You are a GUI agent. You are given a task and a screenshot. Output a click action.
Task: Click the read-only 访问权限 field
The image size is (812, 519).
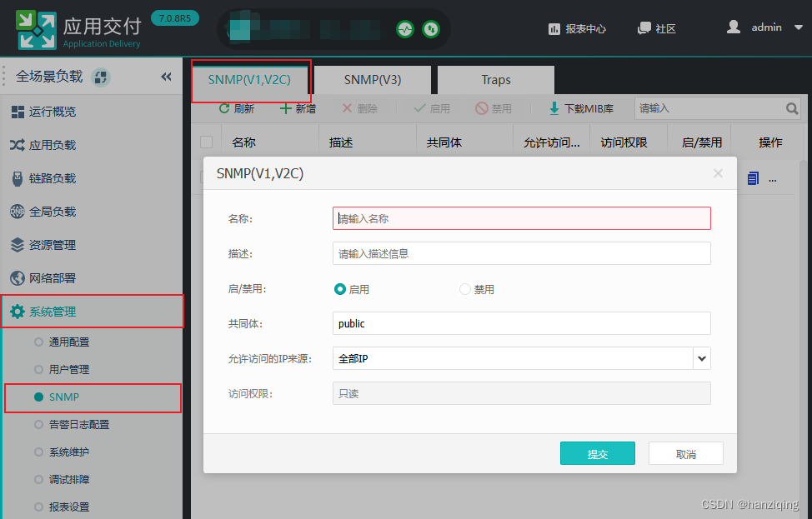click(522, 394)
